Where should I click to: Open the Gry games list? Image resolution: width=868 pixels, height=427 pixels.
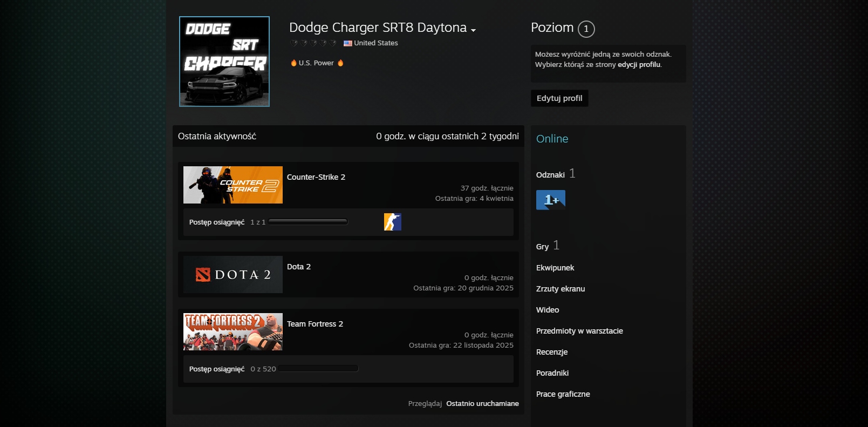(542, 246)
